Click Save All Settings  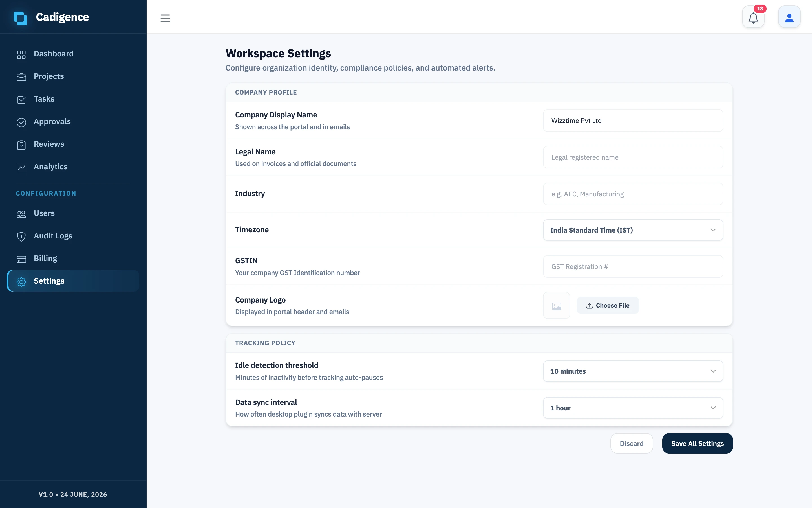pos(697,443)
